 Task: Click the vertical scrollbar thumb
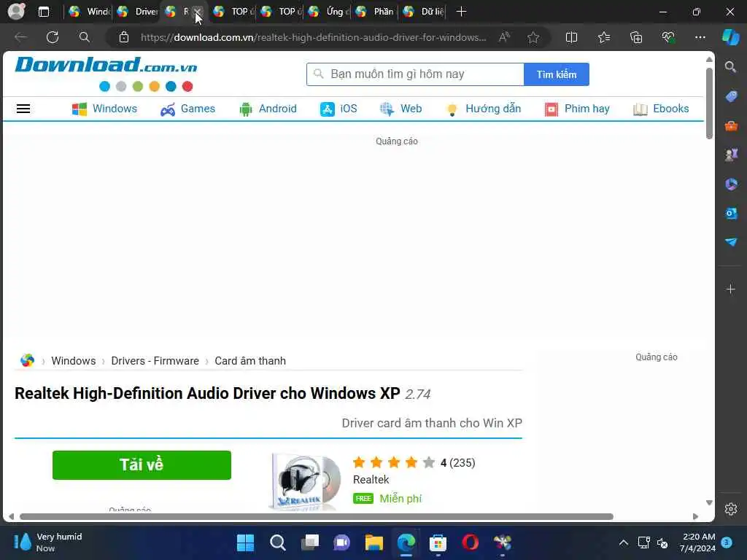(x=709, y=104)
